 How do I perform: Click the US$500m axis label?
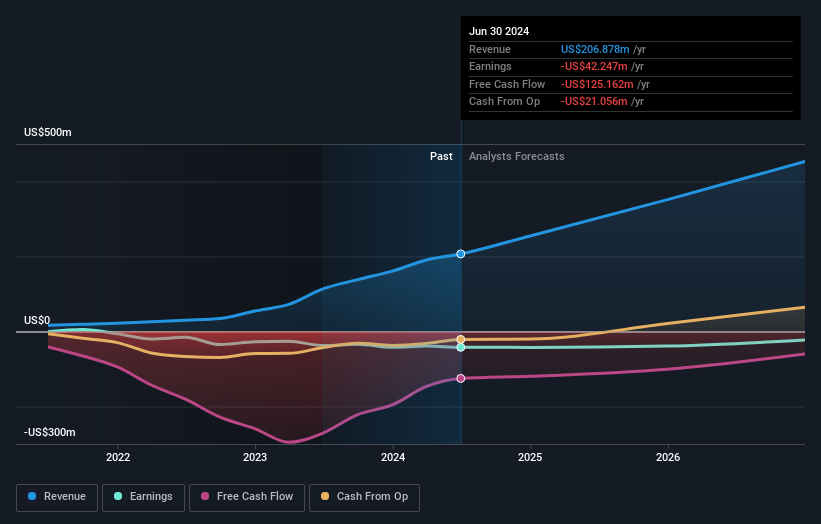tap(48, 132)
